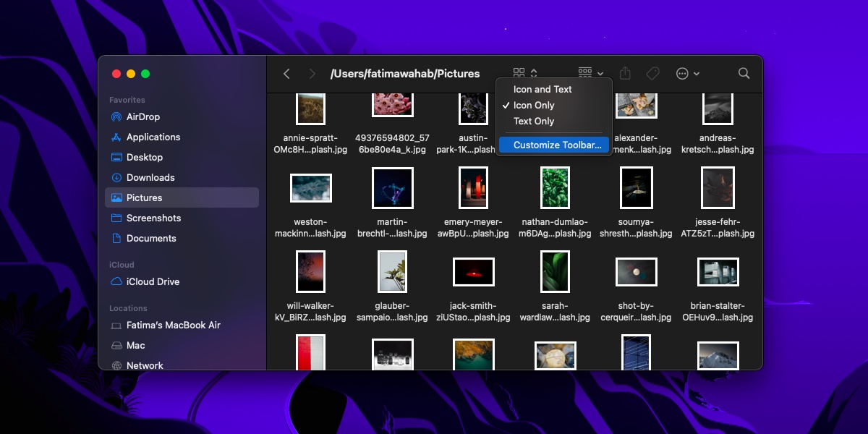Select Network in the sidebar
The height and width of the screenshot is (434, 868).
click(182, 365)
